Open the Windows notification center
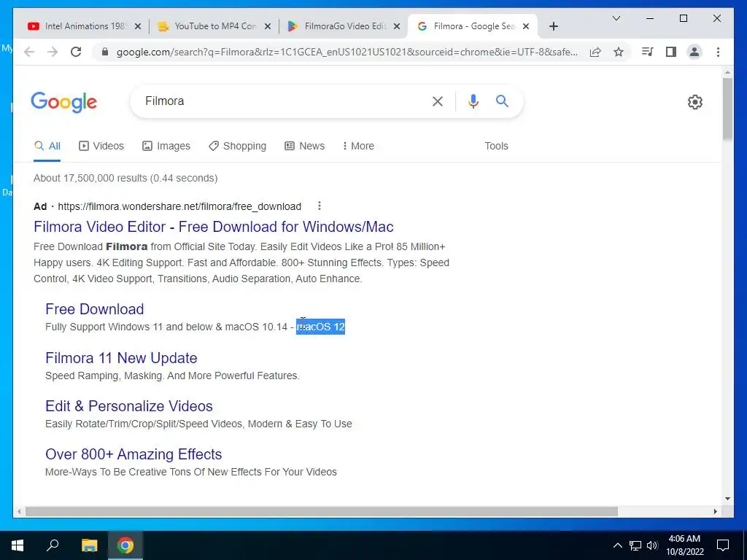747x560 pixels. point(723,545)
